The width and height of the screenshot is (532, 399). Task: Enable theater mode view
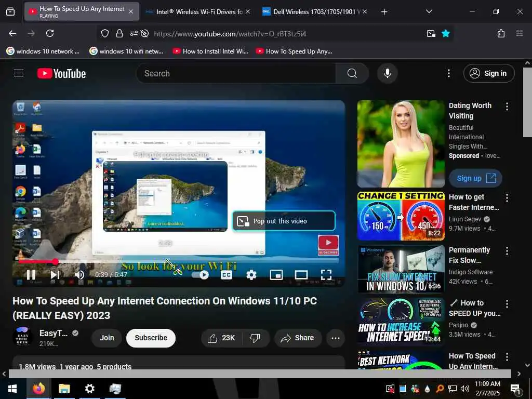click(301, 275)
